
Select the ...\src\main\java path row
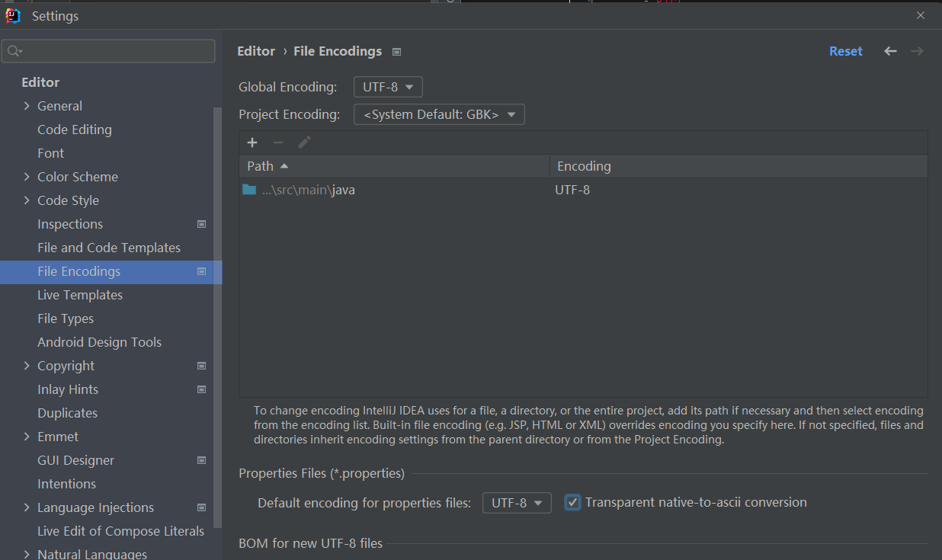click(583, 190)
